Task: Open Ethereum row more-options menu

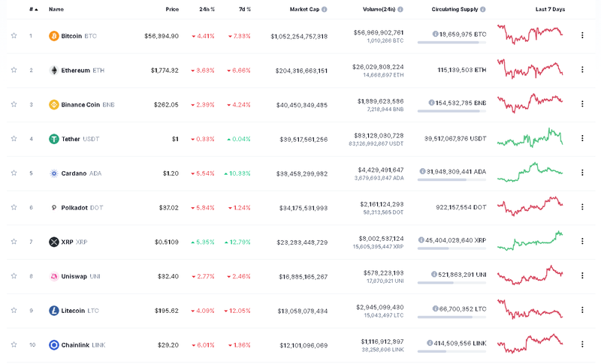Action: (582, 70)
